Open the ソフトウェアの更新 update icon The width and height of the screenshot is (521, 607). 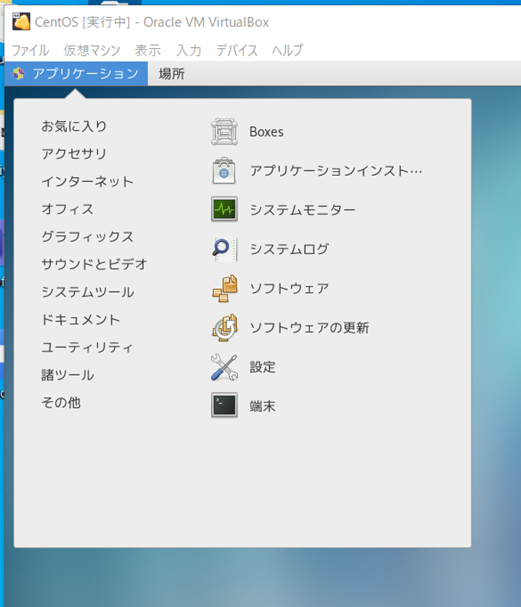225,328
